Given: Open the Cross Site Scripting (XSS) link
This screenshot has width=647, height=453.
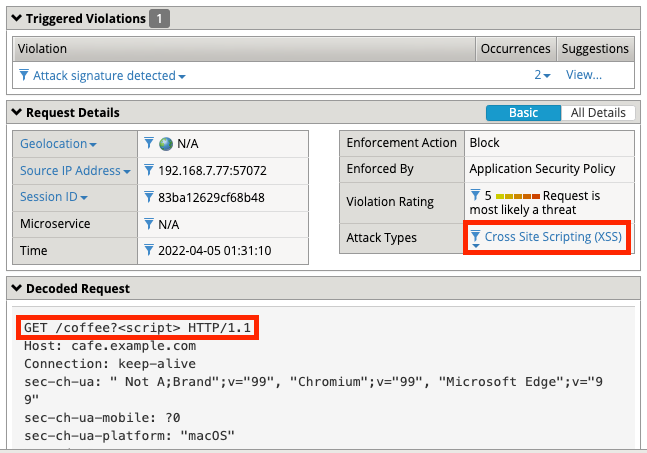Looking at the screenshot, I should [552, 237].
